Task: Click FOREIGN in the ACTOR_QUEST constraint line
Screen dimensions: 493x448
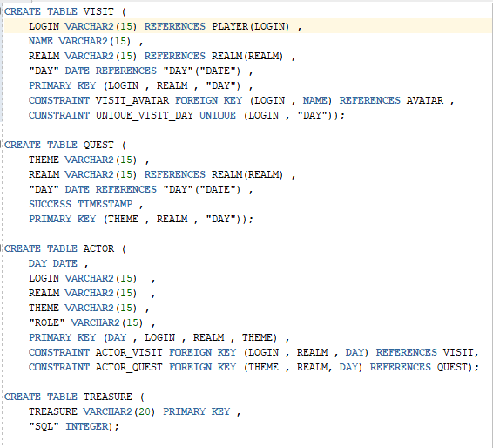Action: (190, 368)
